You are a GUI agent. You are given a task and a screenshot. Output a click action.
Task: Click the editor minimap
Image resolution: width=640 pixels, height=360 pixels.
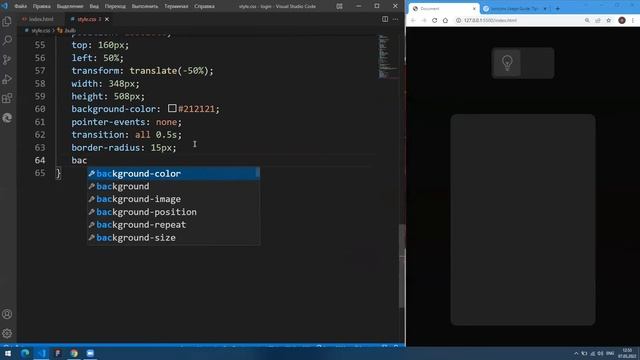[388, 57]
